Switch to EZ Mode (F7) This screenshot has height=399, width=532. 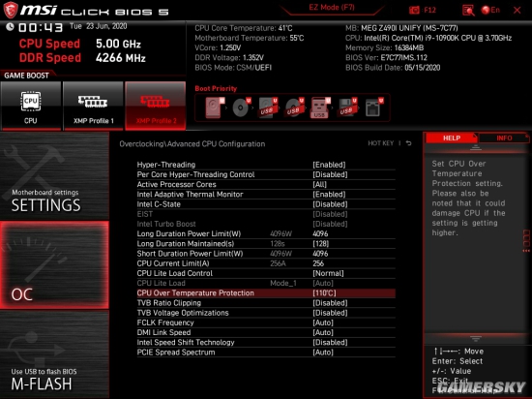tap(332, 8)
